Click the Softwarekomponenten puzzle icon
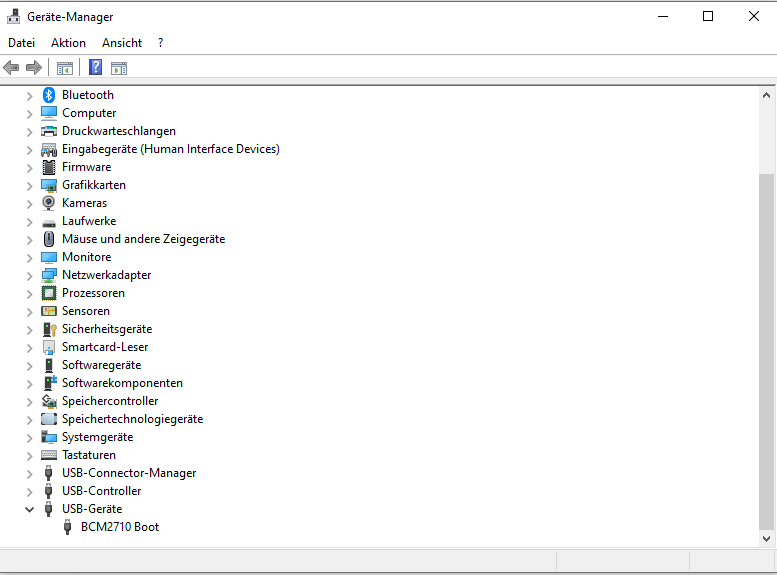This screenshot has width=777, height=575. click(50, 383)
